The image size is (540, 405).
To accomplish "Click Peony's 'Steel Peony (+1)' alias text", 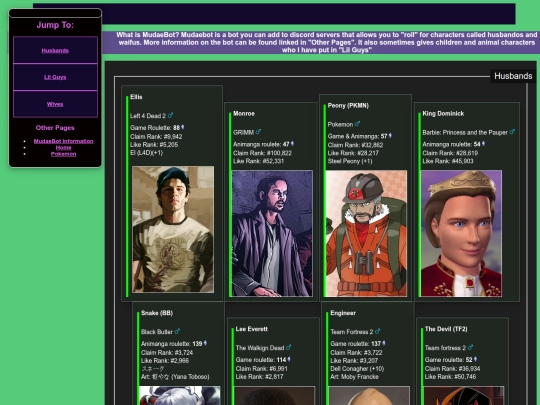I will pos(350,161).
